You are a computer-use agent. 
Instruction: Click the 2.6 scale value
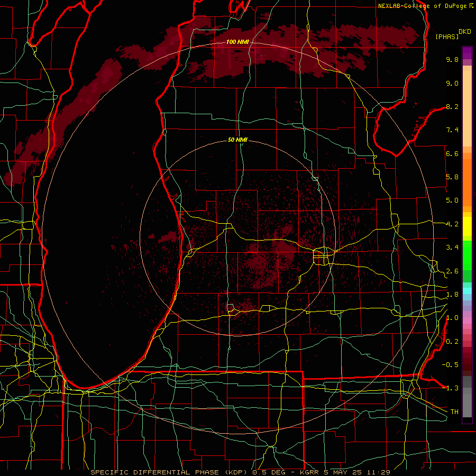(x=452, y=271)
